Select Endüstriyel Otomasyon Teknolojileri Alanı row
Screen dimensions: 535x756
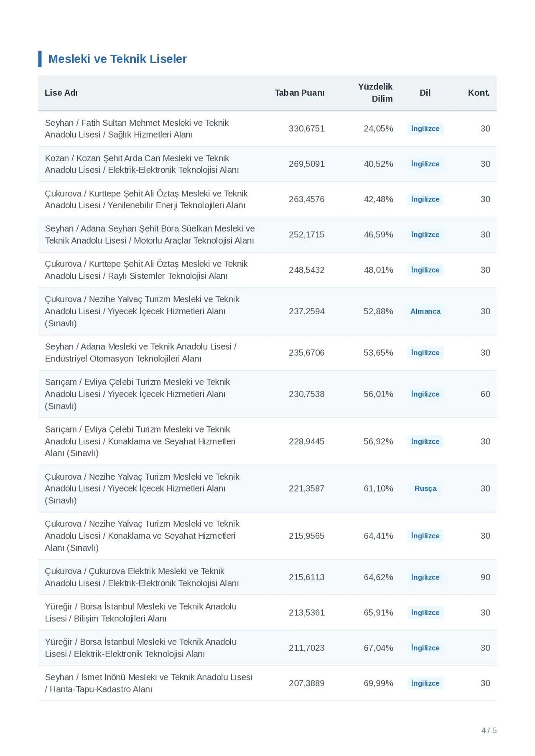tap(267, 353)
